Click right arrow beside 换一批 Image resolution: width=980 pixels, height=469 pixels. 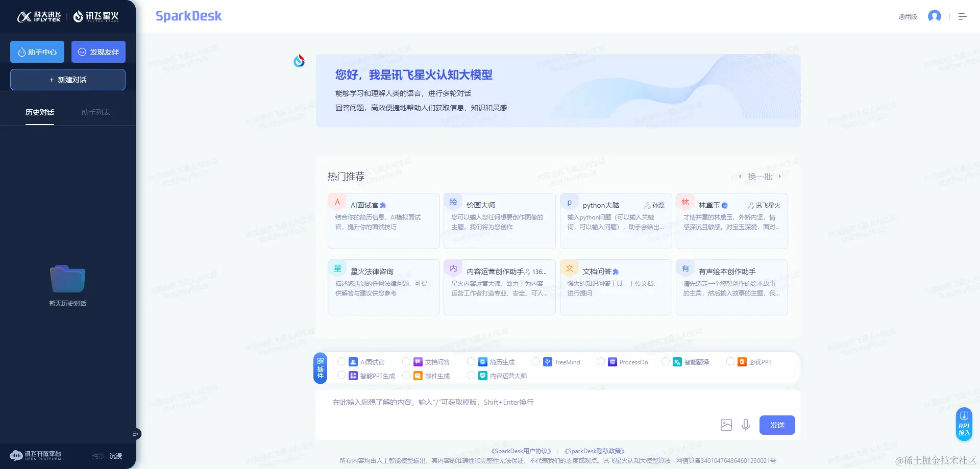(x=780, y=177)
